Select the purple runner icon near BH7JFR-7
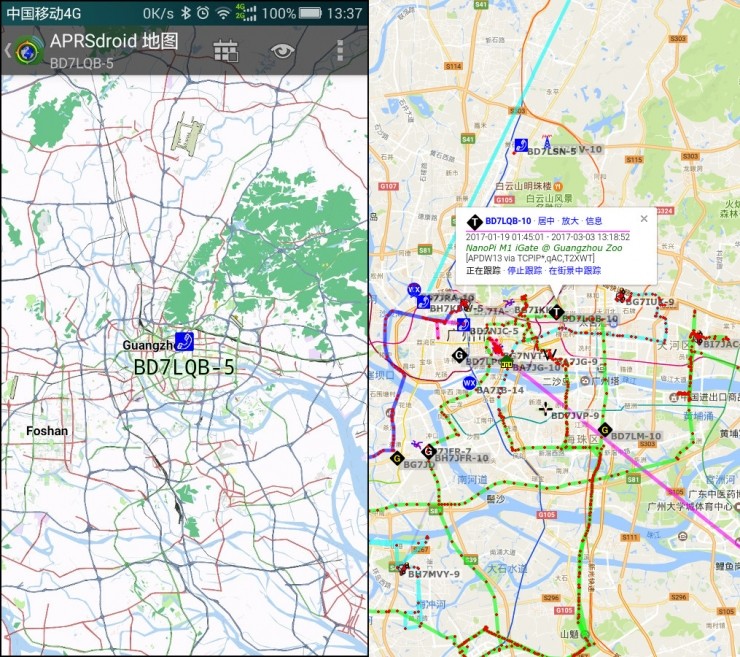The height and width of the screenshot is (657, 740). (x=416, y=444)
